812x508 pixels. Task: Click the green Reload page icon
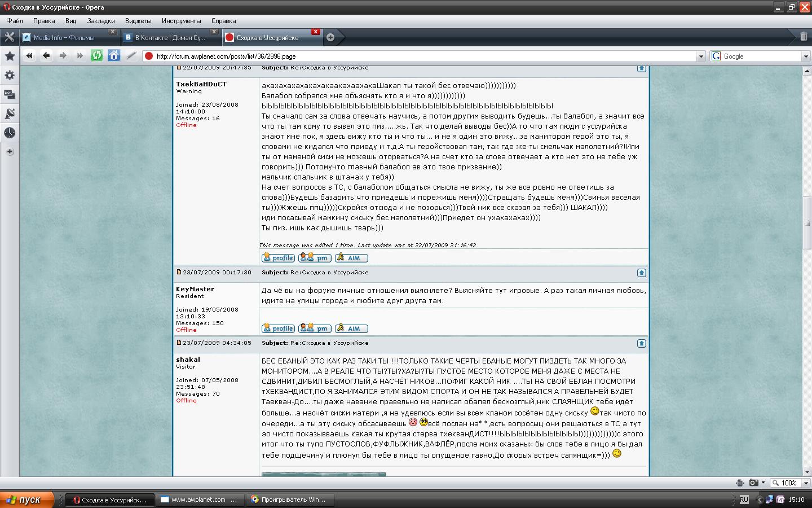click(x=97, y=55)
